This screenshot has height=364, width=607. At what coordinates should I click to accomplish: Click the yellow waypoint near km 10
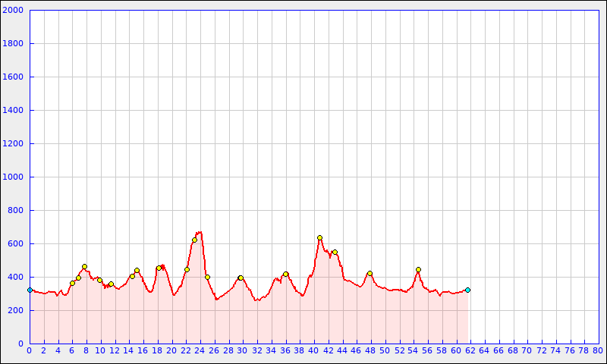99,280
